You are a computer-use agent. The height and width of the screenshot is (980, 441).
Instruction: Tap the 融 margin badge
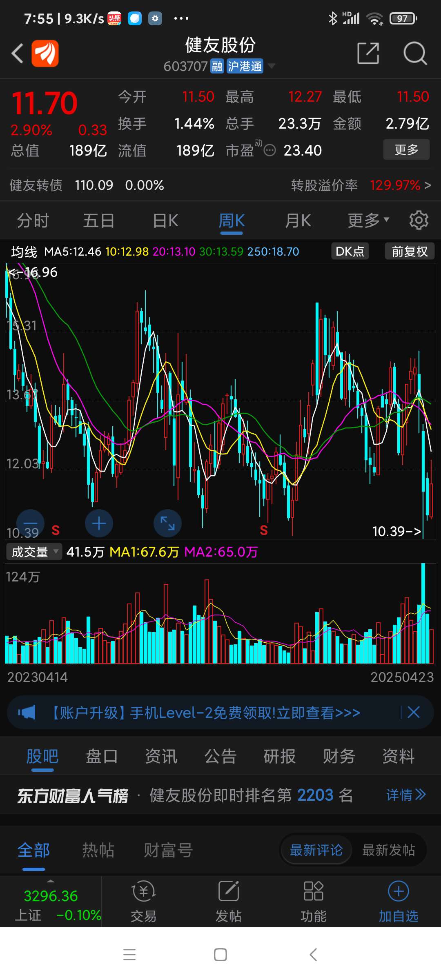click(x=217, y=66)
